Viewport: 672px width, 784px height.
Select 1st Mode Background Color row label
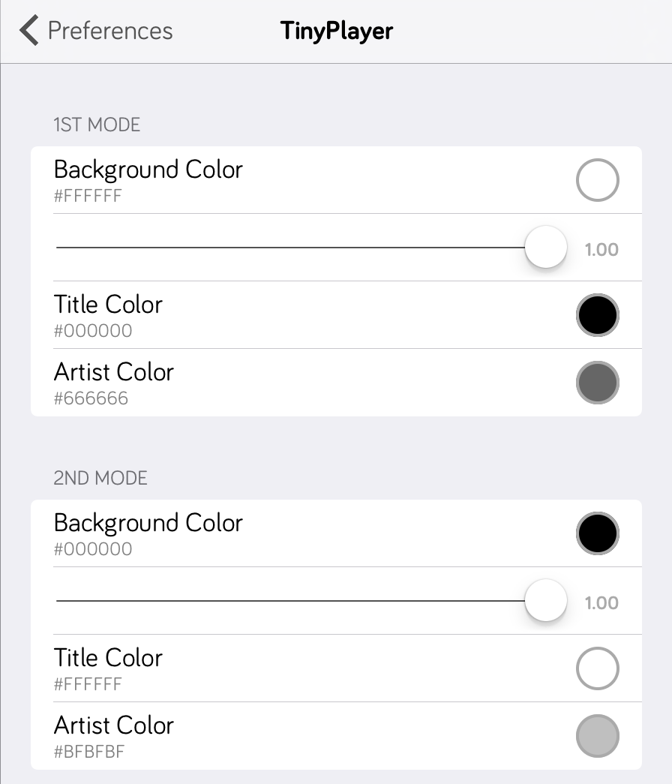(x=148, y=170)
